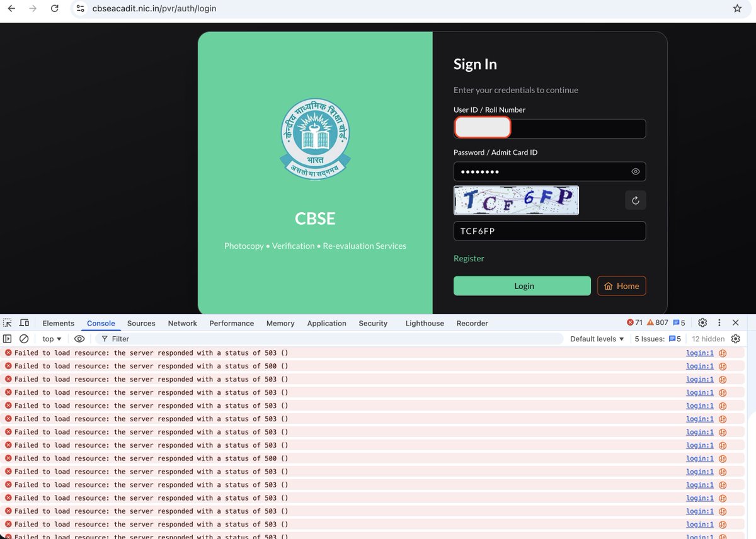Screen dimensions: 756x539
Task: Activate DevTools inspect element picker
Action: [x=8, y=323]
